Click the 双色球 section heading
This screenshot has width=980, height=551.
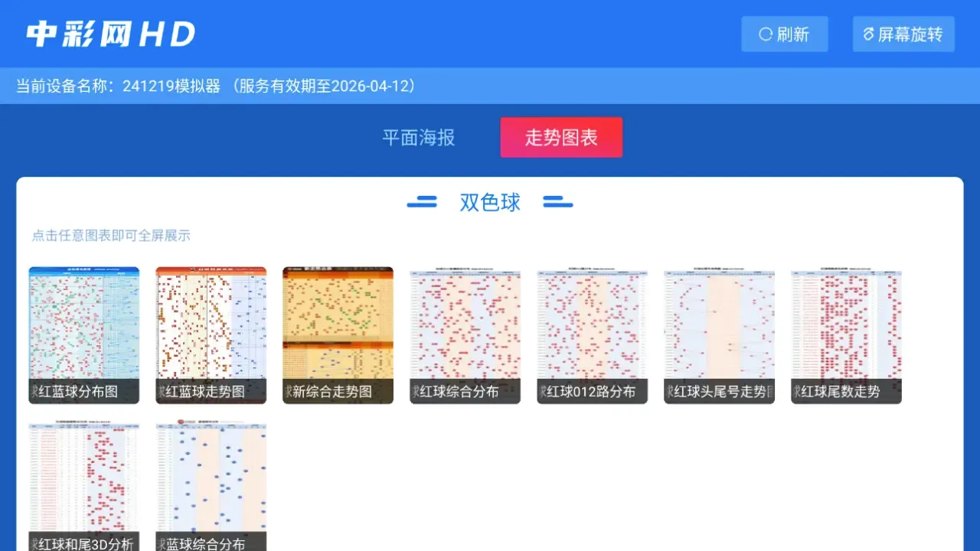tap(490, 202)
